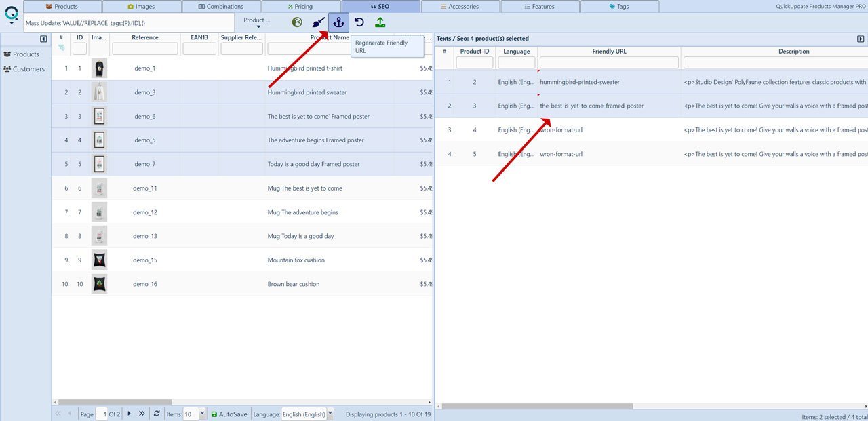Screen dimensions: 868x421
Task: Sort by the Reference column header
Action: coord(145,37)
